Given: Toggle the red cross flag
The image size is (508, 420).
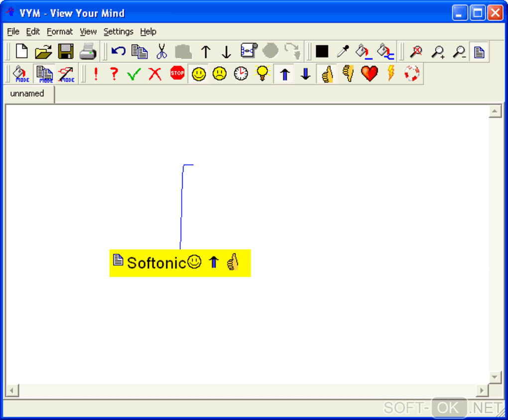Looking at the screenshot, I should 155,74.
